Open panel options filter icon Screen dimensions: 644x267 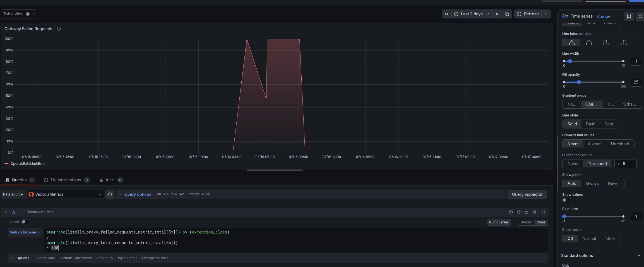(629, 16)
